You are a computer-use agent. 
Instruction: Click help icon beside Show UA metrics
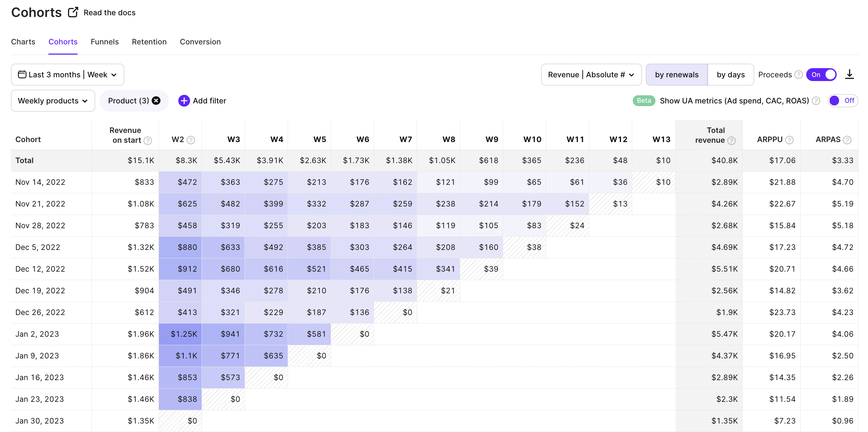click(x=816, y=101)
